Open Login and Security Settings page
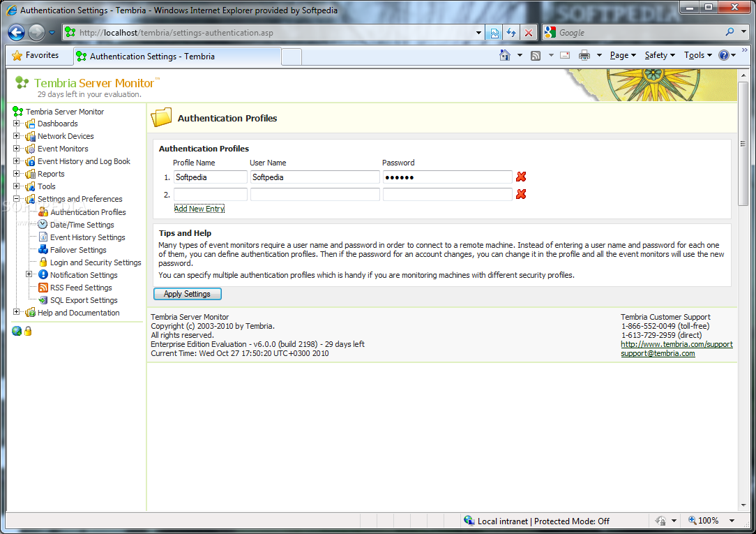 pyautogui.click(x=96, y=262)
